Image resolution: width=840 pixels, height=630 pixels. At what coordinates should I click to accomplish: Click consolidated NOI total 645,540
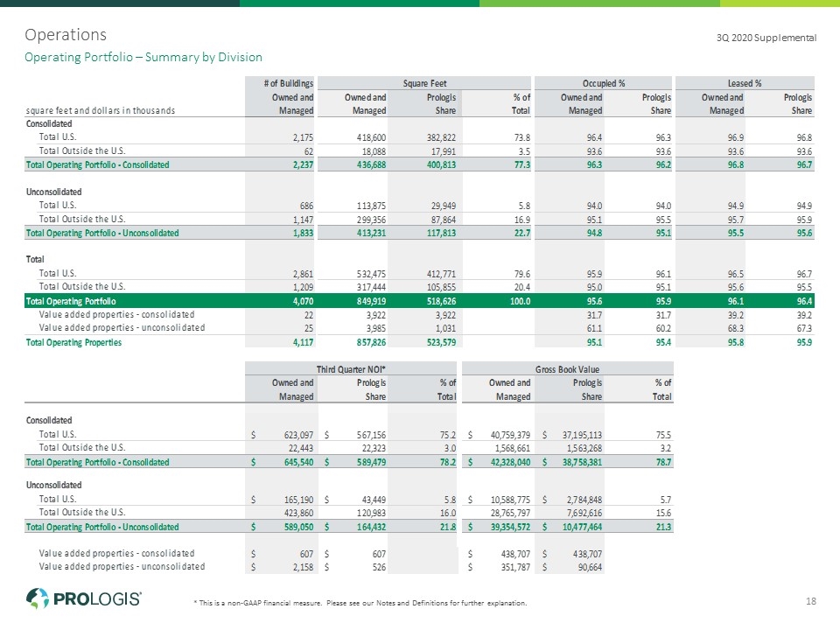[x=298, y=462]
